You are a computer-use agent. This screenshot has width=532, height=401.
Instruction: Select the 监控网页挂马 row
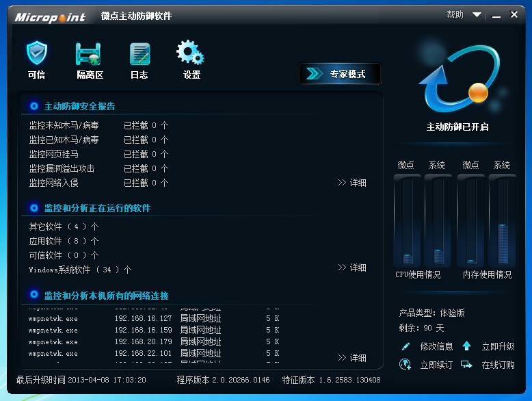click(98, 154)
